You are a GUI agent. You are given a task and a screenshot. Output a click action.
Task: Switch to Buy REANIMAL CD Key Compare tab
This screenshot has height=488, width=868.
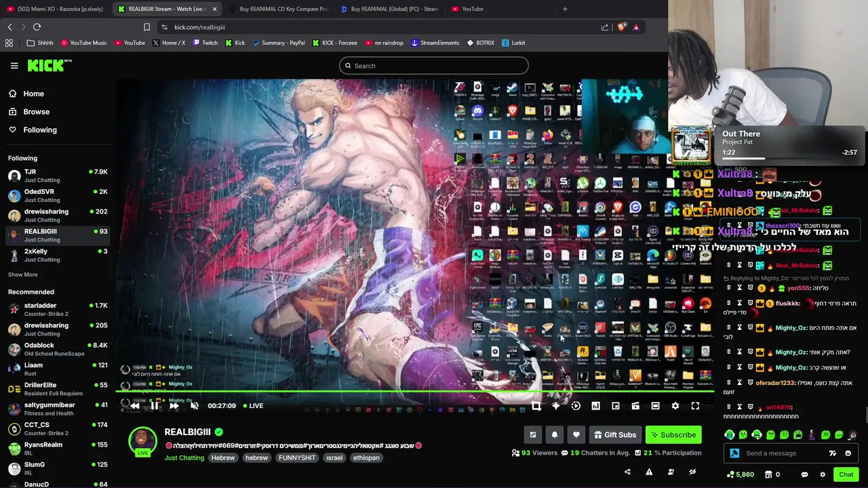tap(278, 9)
